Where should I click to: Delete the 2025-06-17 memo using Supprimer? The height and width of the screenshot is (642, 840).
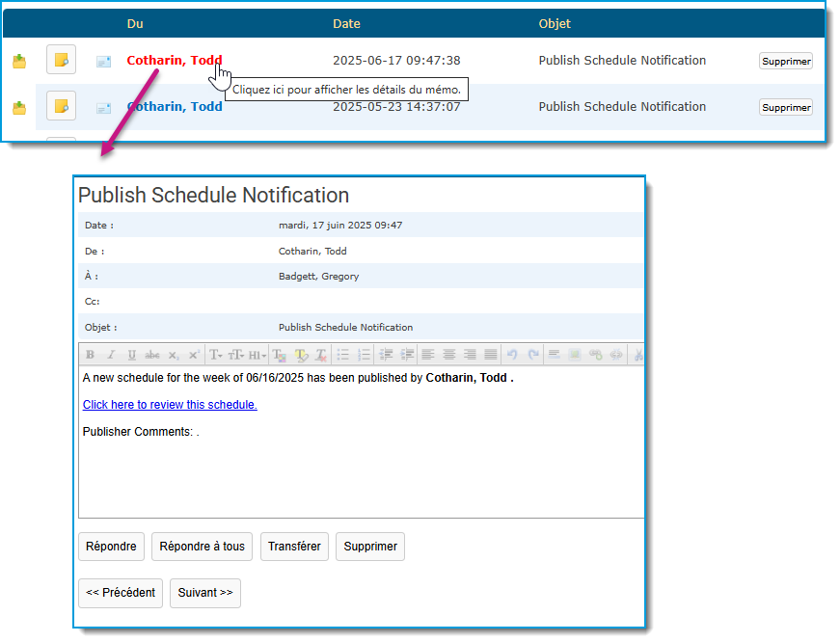[786, 61]
